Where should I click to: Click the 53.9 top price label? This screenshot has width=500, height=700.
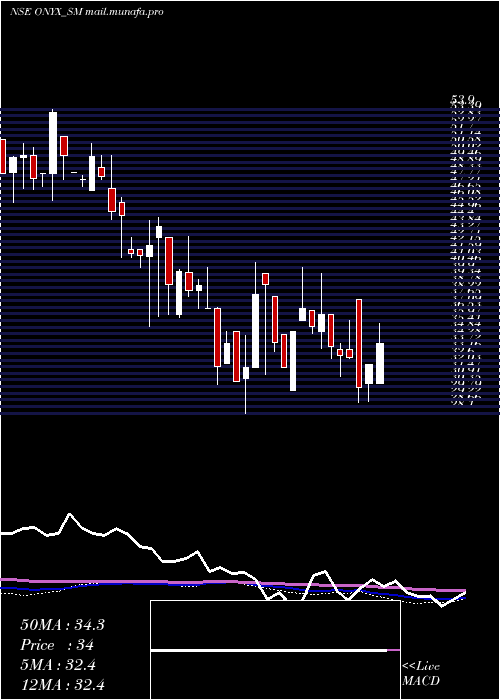tap(463, 100)
